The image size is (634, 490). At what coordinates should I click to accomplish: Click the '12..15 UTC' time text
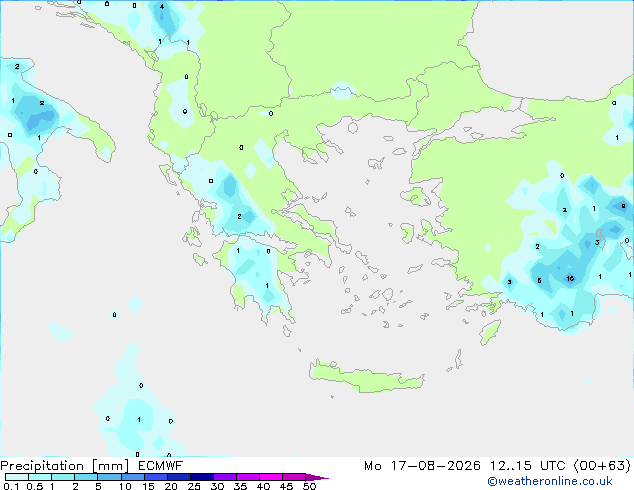(x=527, y=466)
